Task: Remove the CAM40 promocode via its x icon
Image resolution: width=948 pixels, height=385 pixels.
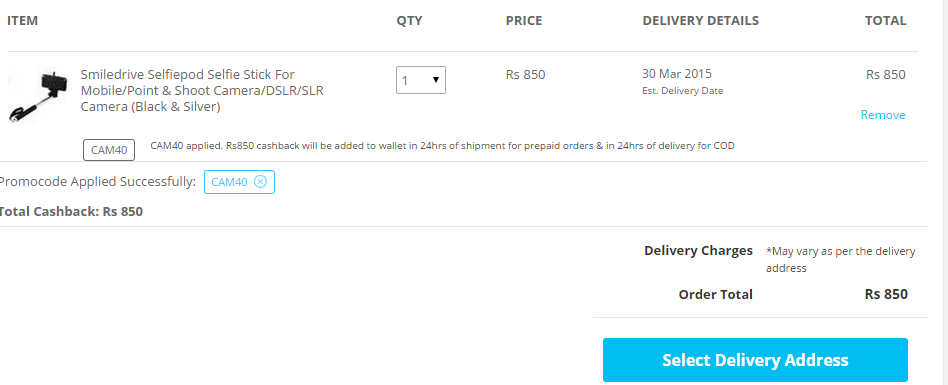Action: 260,182
